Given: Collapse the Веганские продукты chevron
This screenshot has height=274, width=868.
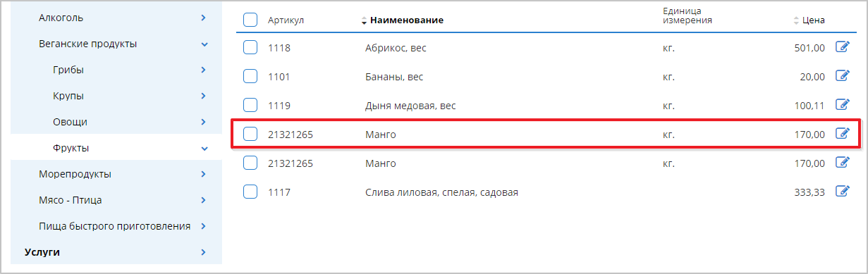Looking at the screenshot, I should (x=204, y=44).
